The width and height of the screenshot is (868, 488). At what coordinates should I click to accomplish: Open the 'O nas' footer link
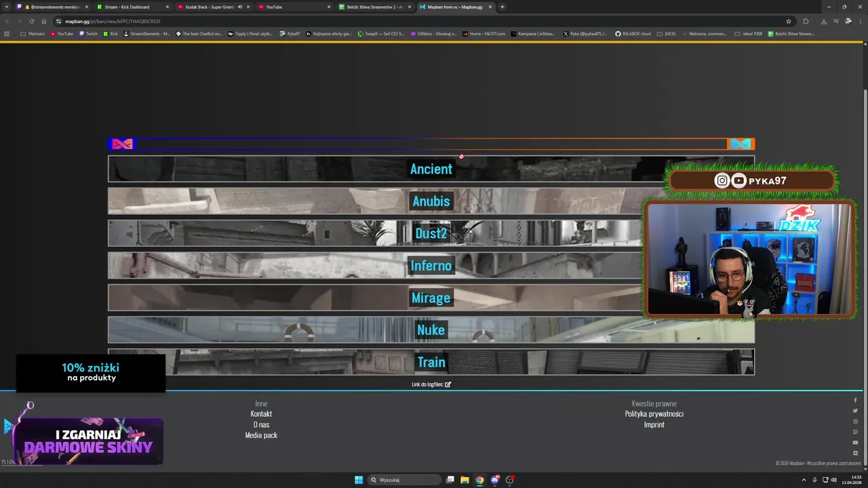point(261,424)
